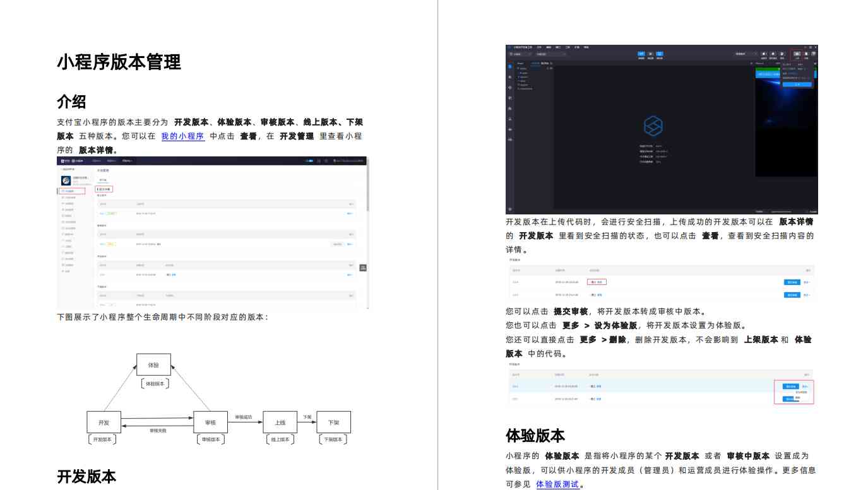868x490 pixels.
Task: Open the dark IDE screenshot image
Action: pos(662,129)
